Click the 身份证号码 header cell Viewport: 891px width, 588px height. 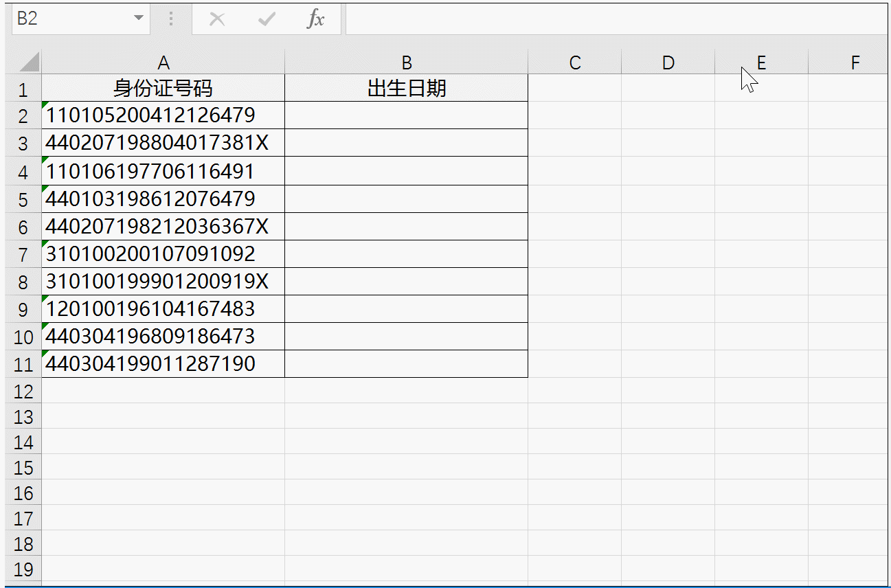click(163, 89)
